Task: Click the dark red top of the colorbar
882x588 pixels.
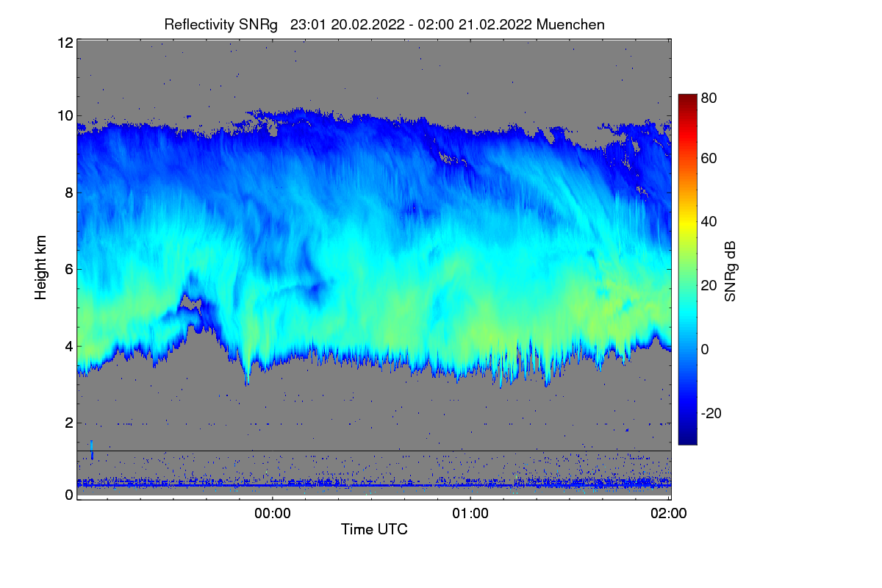Action: coord(687,98)
